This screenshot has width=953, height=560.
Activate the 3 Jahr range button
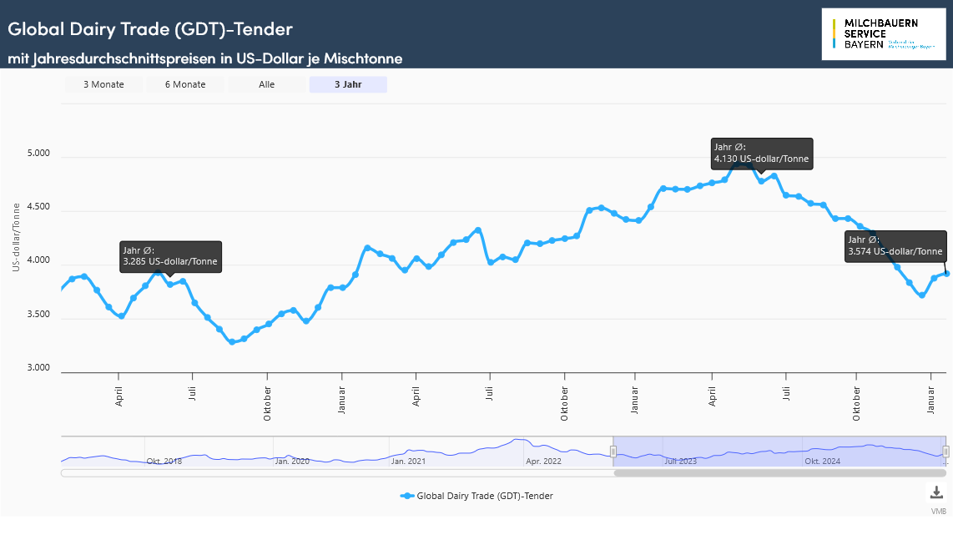click(348, 84)
